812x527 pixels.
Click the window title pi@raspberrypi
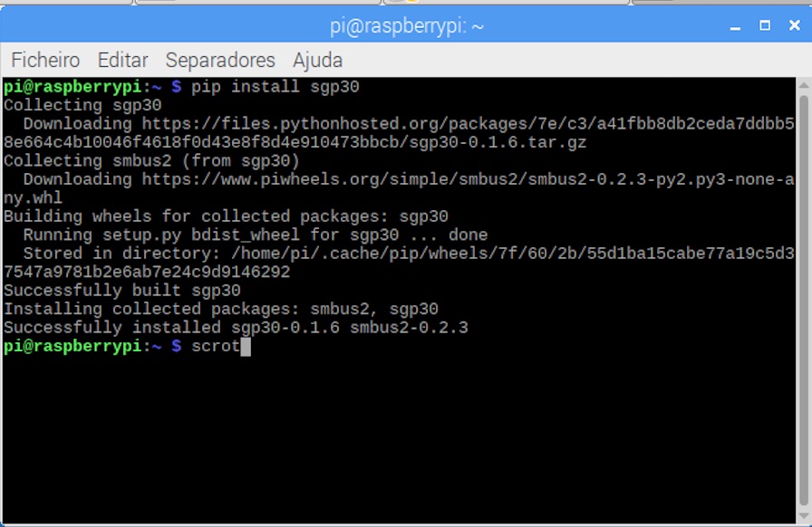(407, 26)
